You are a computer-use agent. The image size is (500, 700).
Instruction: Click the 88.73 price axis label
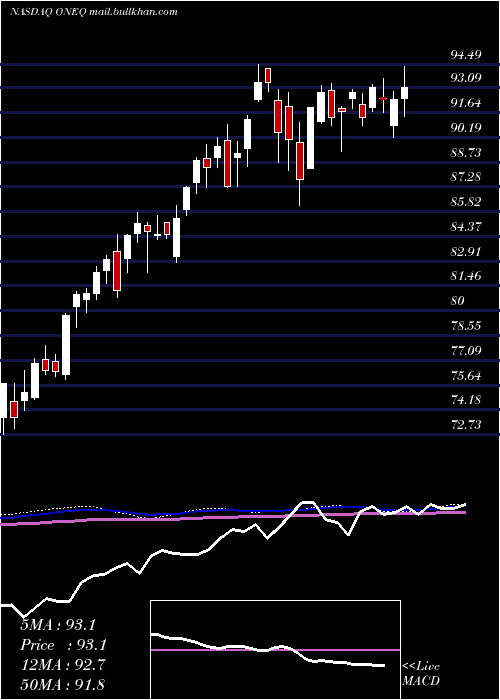pos(466,153)
